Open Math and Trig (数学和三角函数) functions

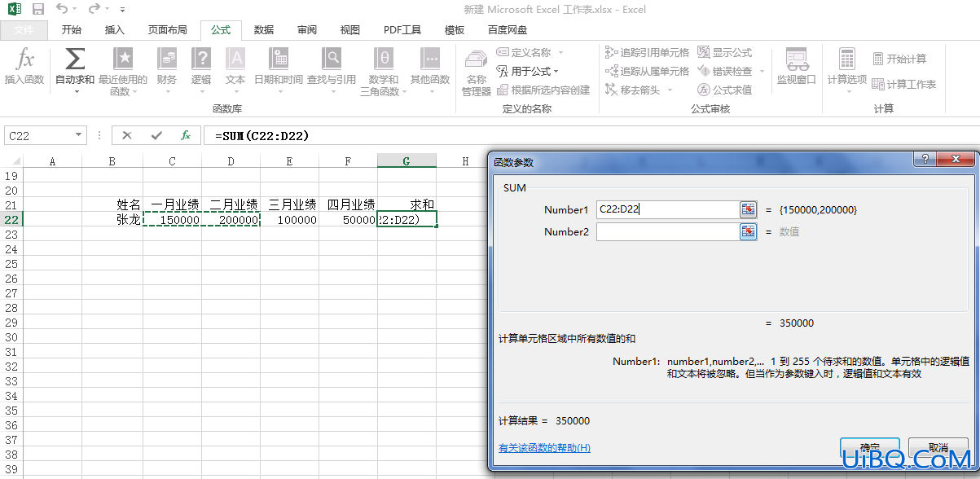click(384, 72)
